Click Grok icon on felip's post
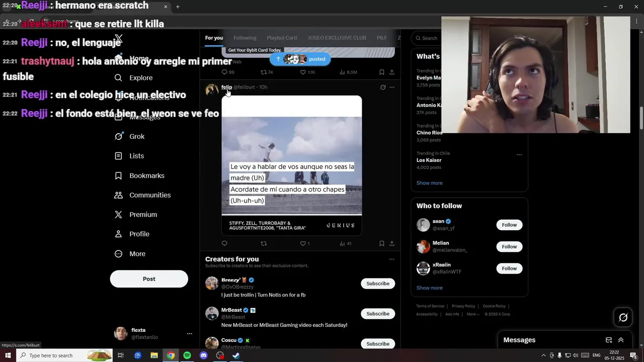 pos(383,87)
